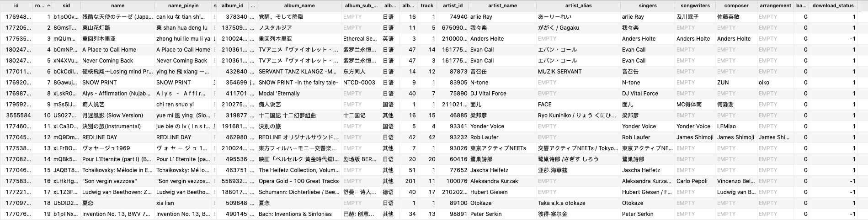Select album Opera Gold - 100 Great Tracks
Screen dimensions: 868x220
298,181
